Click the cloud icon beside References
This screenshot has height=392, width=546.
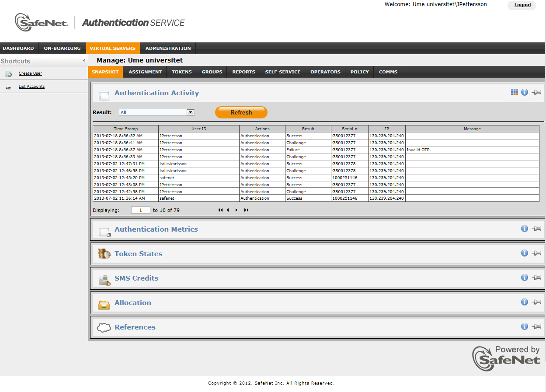[104, 328]
